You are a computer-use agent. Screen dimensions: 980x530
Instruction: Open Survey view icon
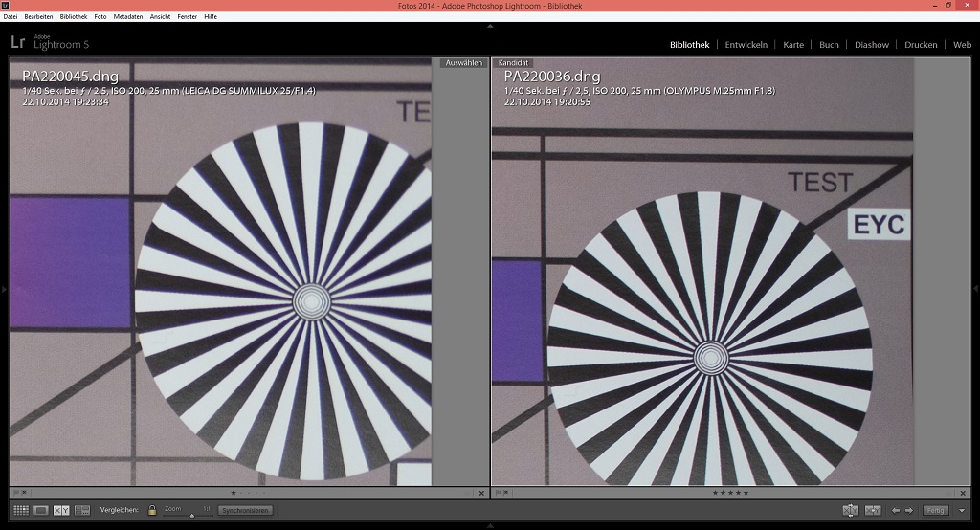82,511
